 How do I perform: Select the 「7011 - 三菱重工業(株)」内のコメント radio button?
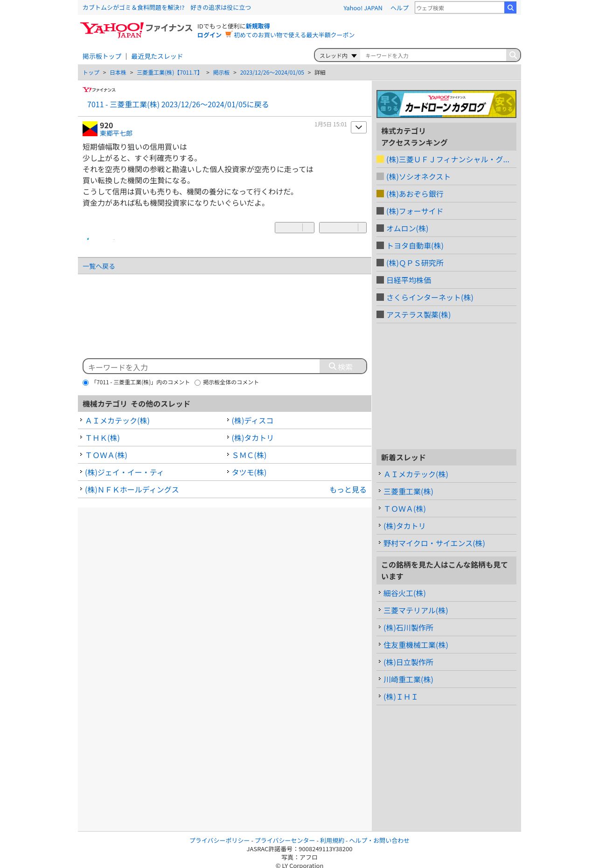(85, 382)
